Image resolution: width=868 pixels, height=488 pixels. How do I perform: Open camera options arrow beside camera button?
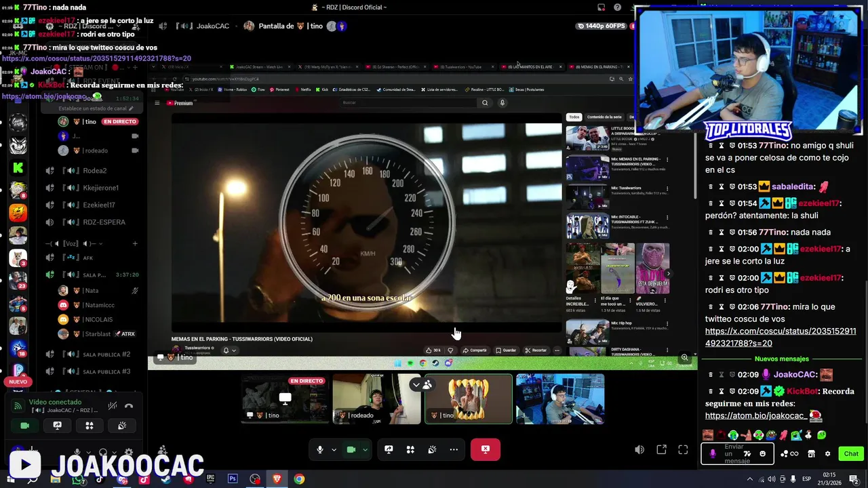[365, 450]
